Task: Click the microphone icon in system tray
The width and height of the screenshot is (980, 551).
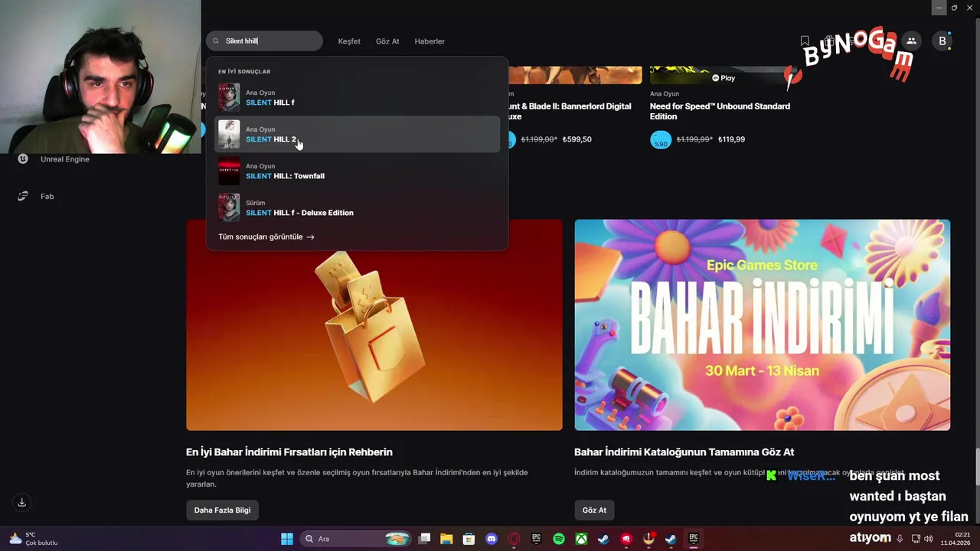Action: coord(900,539)
